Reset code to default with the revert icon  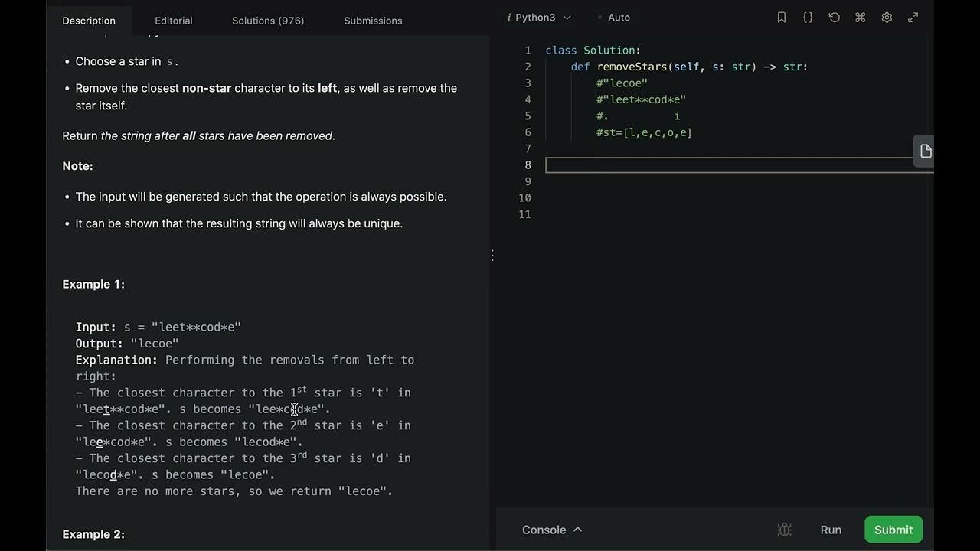coord(835,18)
